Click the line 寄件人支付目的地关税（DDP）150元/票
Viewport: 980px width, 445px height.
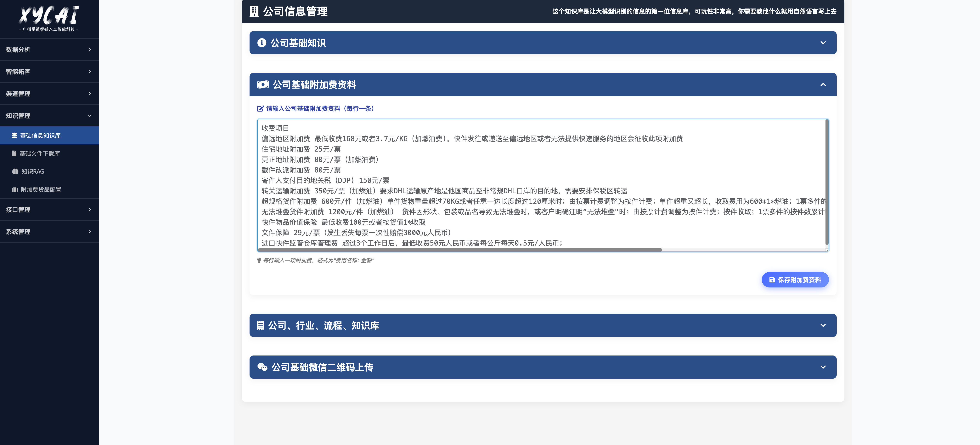point(325,180)
